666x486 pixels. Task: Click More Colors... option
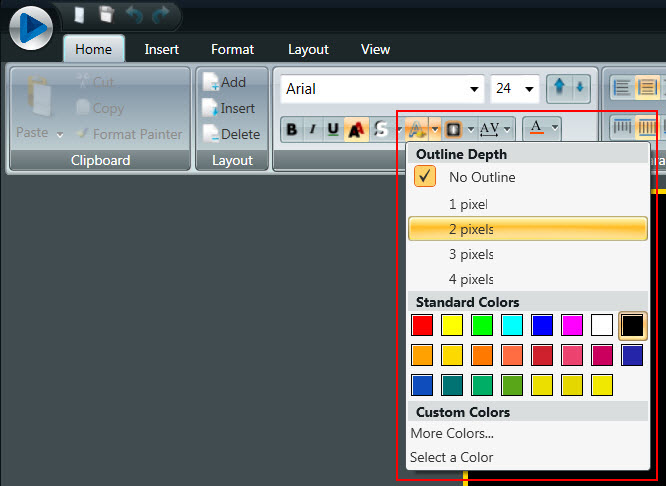point(452,433)
